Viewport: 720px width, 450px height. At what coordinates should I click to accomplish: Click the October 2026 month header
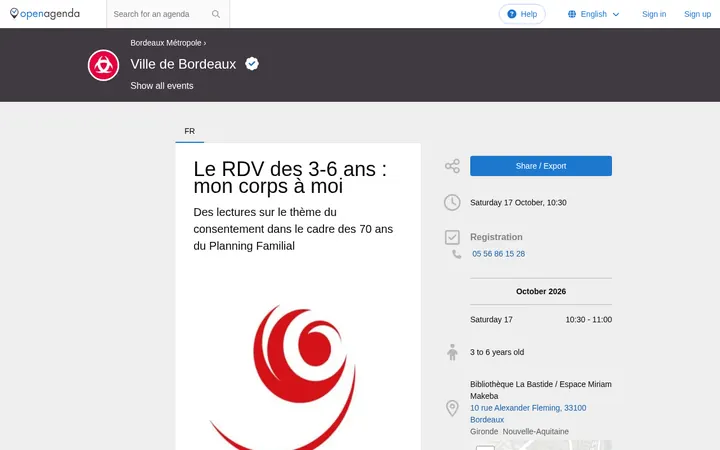(541, 292)
